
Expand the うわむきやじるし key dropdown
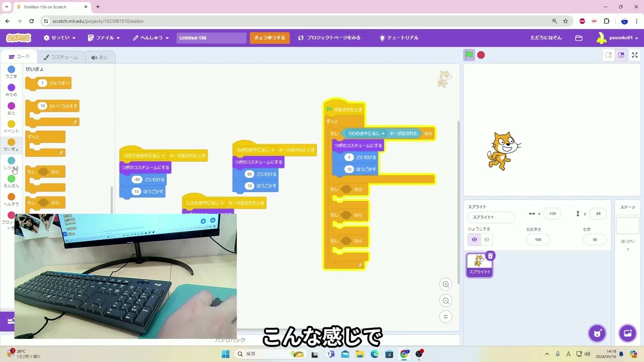[383, 134]
